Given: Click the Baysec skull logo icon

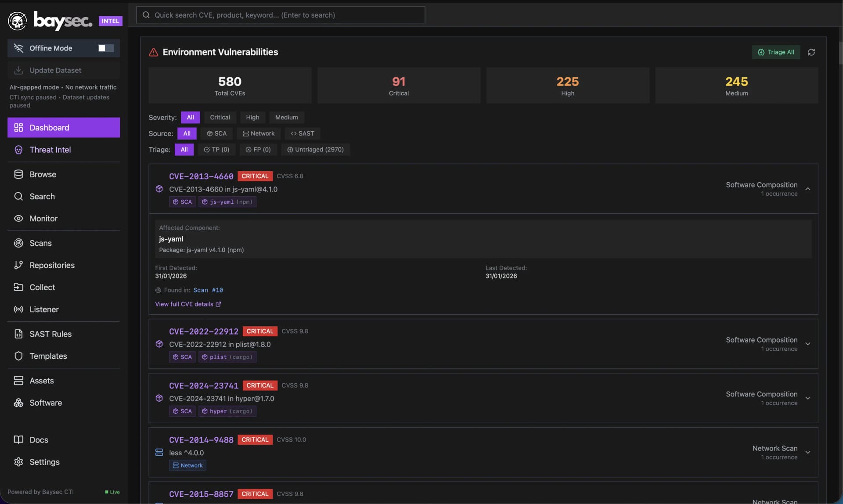Looking at the screenshot, I should 18,21.
